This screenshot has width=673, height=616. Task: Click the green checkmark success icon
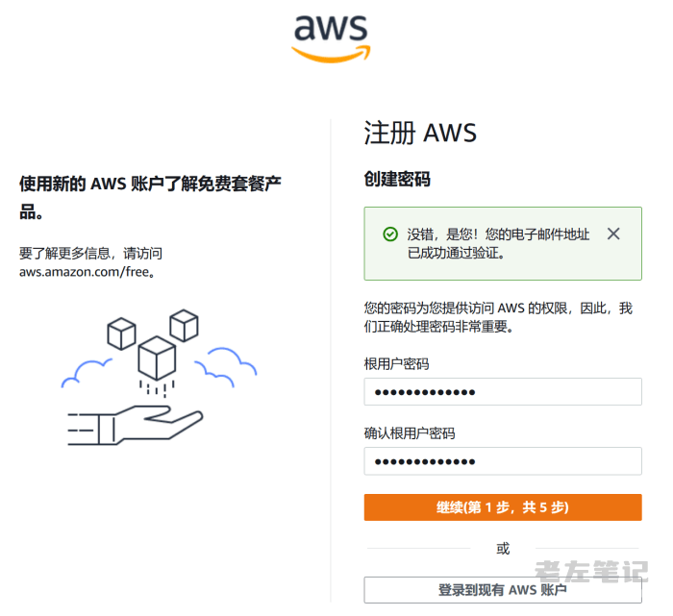(390, 234)
